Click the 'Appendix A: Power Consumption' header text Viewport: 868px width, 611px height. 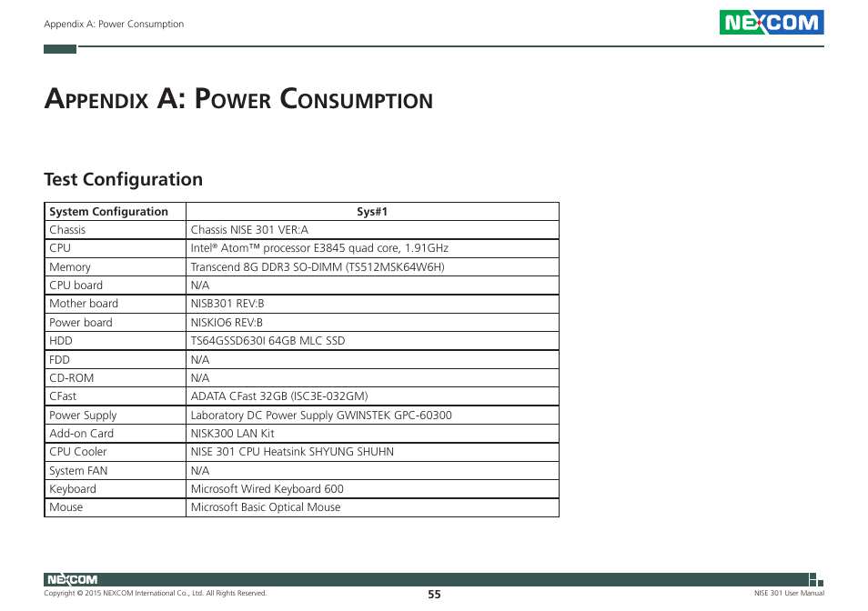(x=114, y=24)
